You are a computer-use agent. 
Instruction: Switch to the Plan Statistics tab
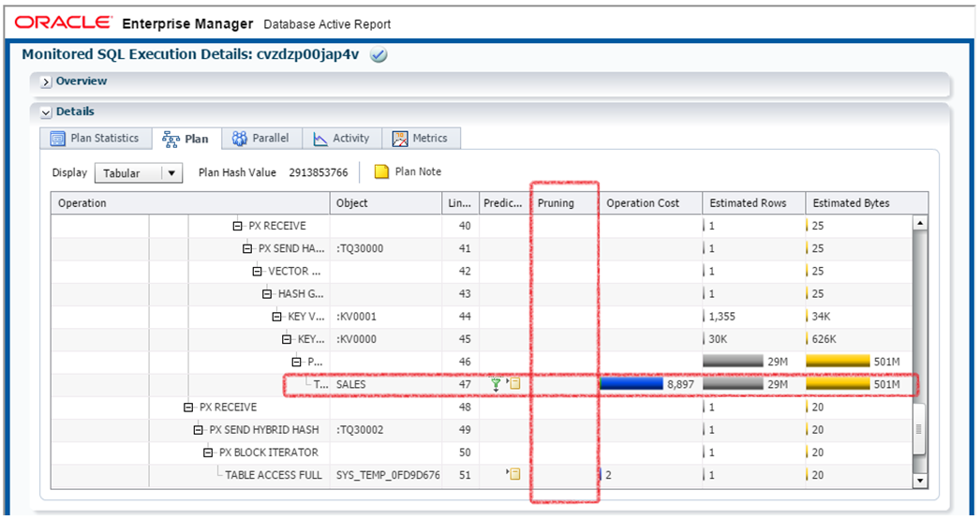[x=97, y=138]
